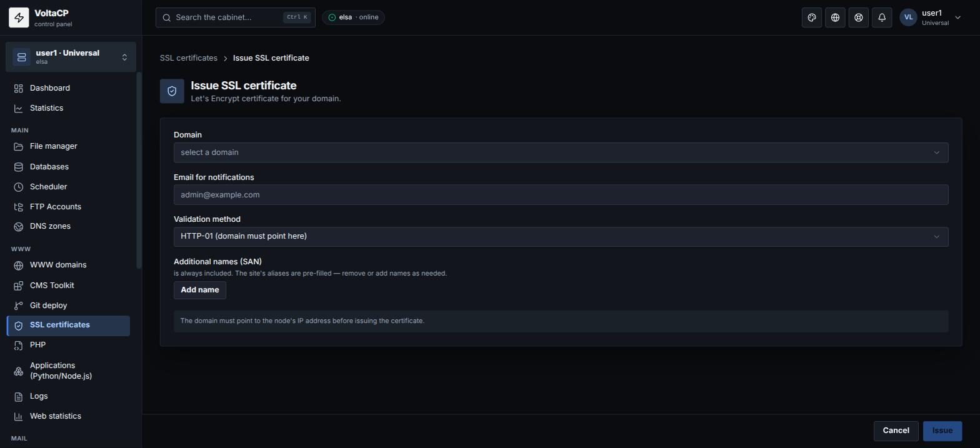The height and width of the screenshot is (448, 980).
Task: Navigate to Logs in the sidebar
Action: click(69, 396)
